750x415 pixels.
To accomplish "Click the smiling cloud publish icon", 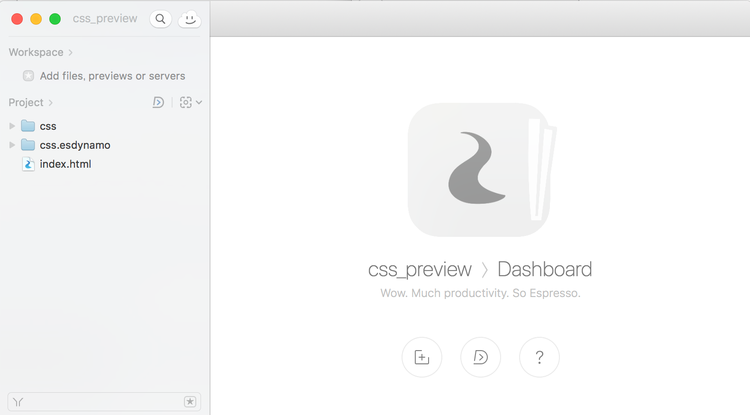I will pyautogui.click(x=190, y=19).
